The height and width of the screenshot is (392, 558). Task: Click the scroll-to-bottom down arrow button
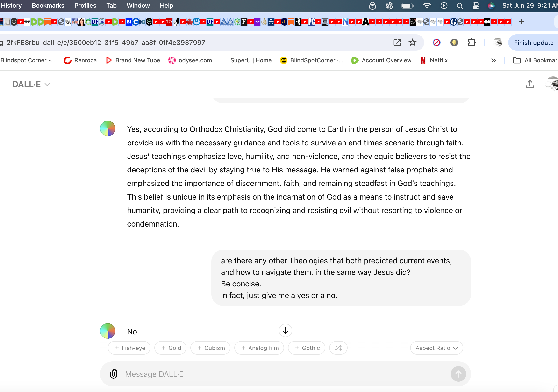pos(285,330)
